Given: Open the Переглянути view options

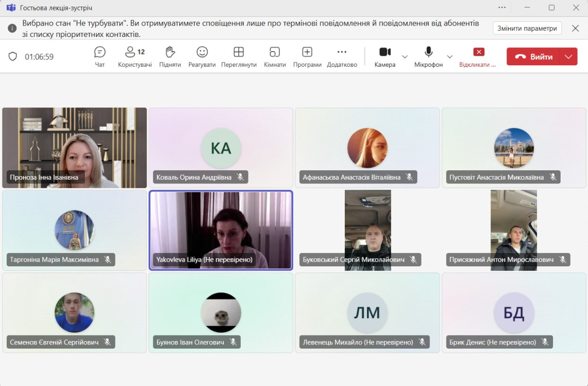Looking at the screenshot, I should (239, 56).
